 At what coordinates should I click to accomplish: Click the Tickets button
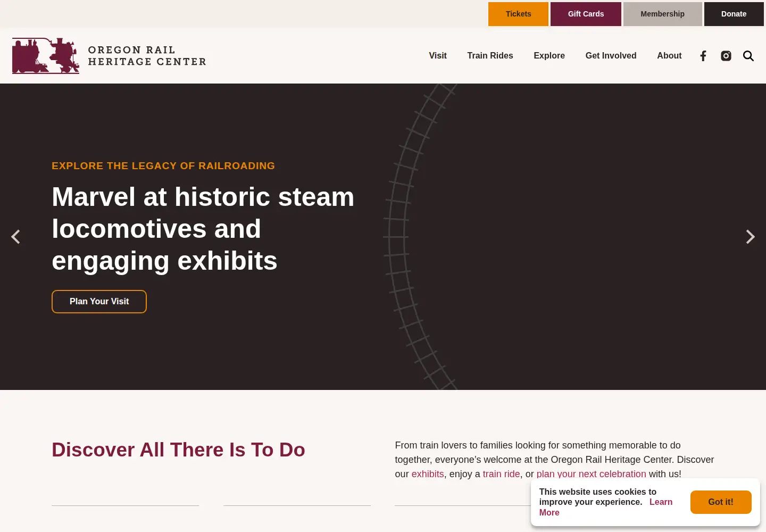[x=518, y=14]
